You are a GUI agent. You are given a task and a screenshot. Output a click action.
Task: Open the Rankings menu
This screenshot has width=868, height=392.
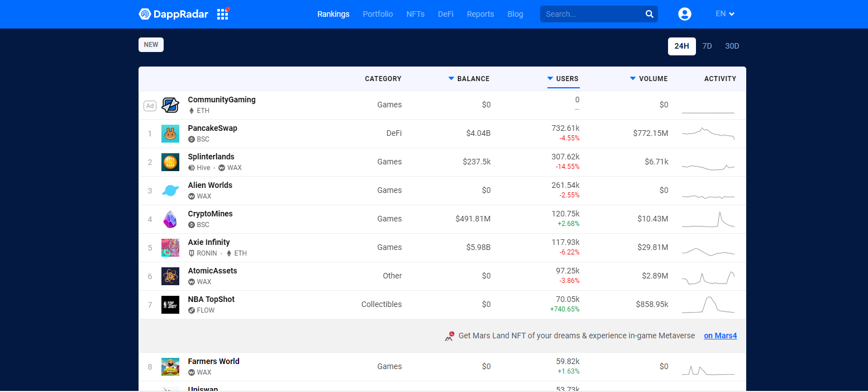[333, 14]
